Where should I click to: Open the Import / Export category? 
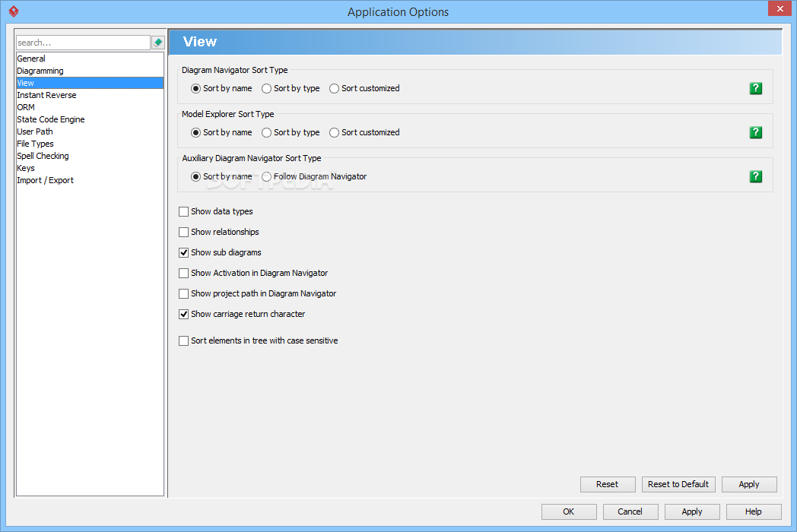coord(90,181)
